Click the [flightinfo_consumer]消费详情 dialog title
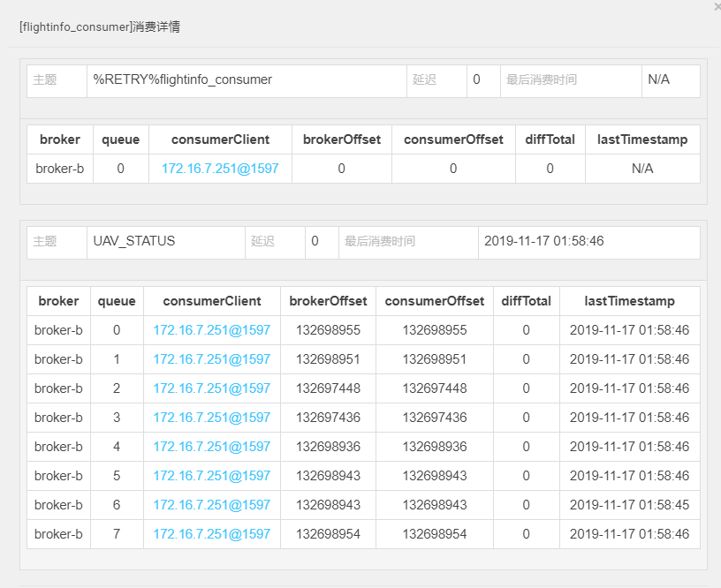Viewport: 721px width, 588px height. (x=100, y=27)
